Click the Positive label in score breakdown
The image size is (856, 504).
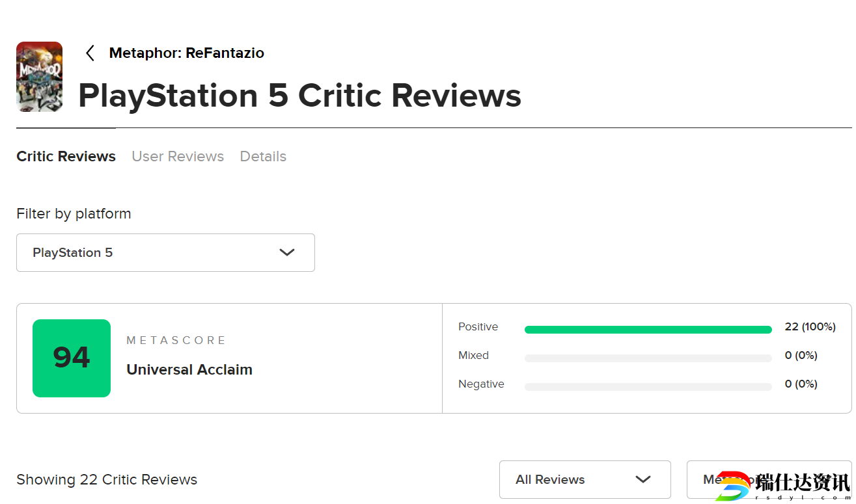click(x=478, y=326)
